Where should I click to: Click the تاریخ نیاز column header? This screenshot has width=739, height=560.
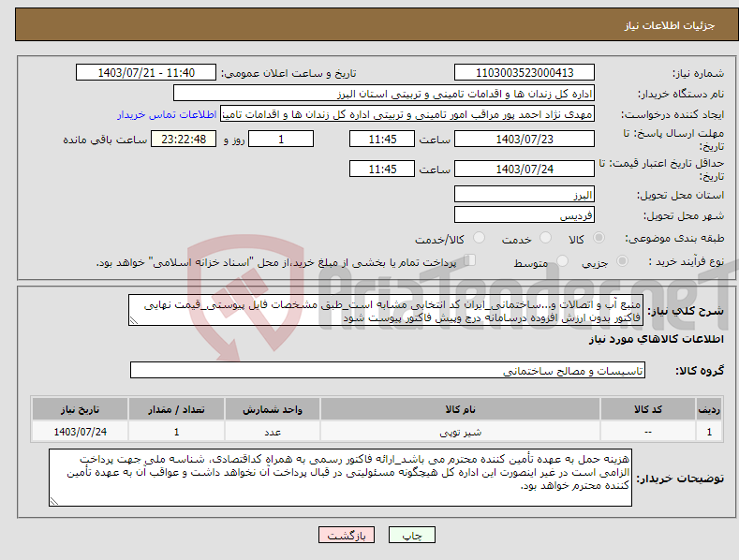click(x=81, y=409)
